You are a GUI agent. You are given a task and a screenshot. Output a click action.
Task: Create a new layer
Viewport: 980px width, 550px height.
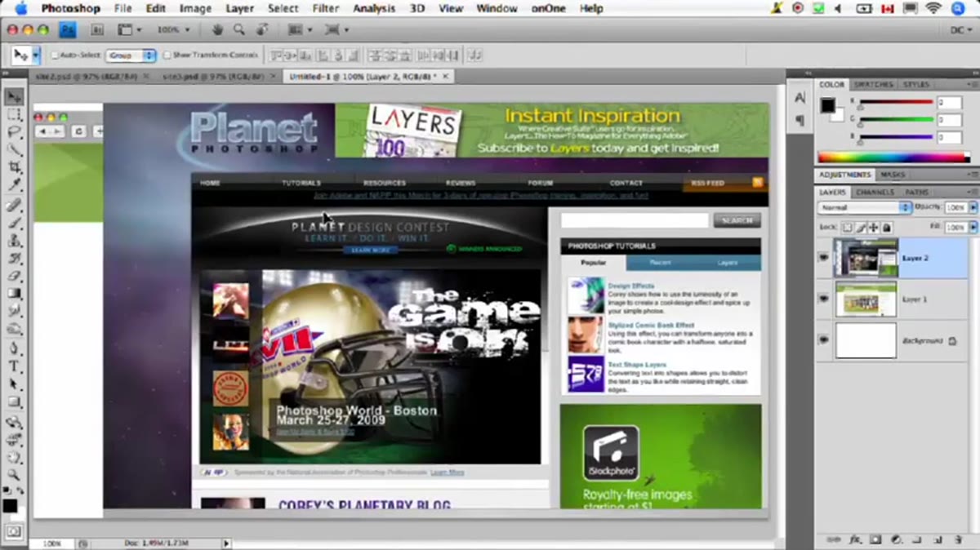936,539
